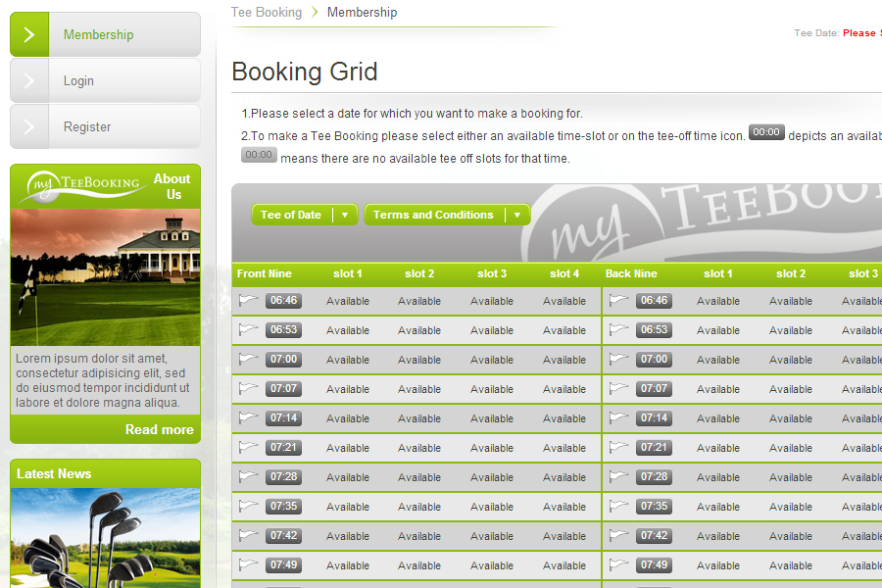Open the Register menu item

click(x=87, y=127)
